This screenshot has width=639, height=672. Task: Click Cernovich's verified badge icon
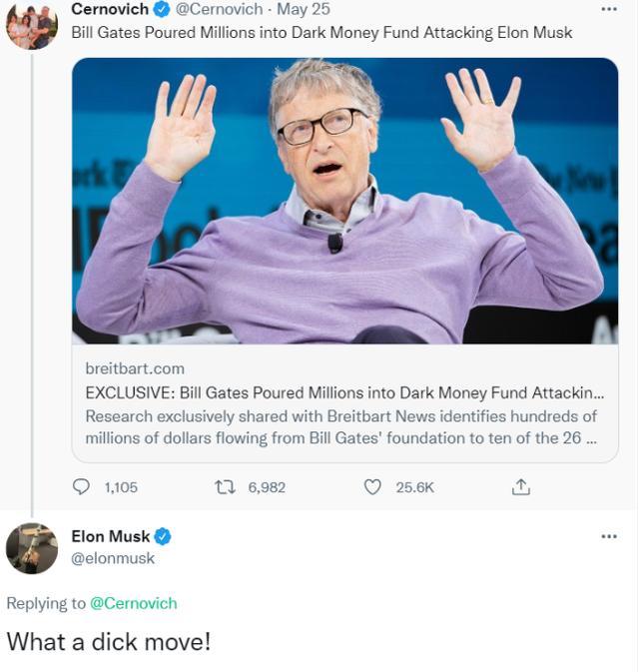point(161,10)
